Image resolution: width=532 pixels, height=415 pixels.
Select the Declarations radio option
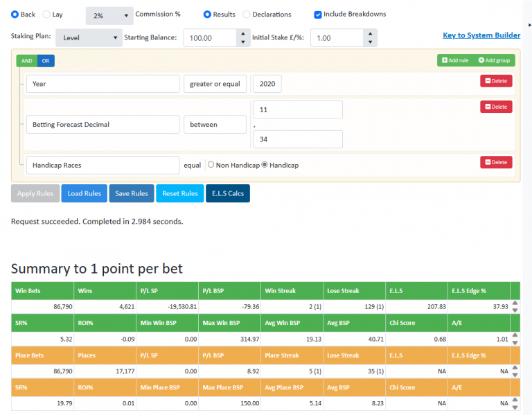pos(247,15)
